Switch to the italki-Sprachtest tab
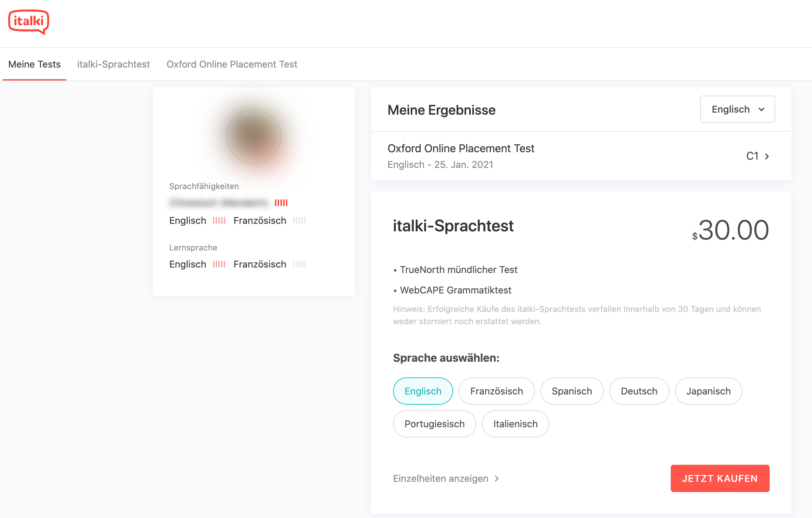 114,64
